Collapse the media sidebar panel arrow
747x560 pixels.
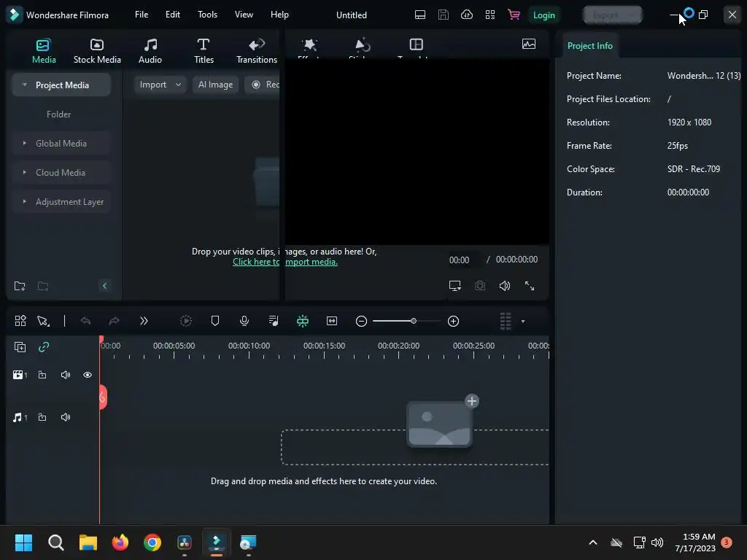[x=105, y=286]
